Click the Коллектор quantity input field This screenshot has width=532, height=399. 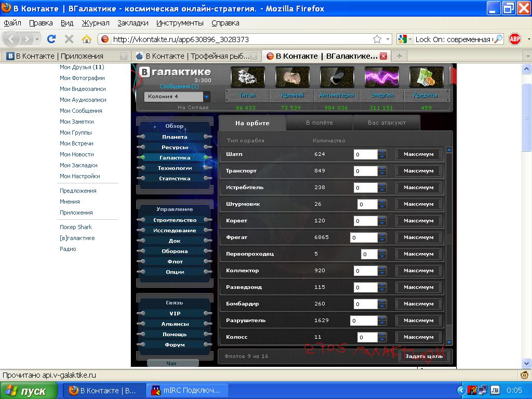tap(365, 271)
